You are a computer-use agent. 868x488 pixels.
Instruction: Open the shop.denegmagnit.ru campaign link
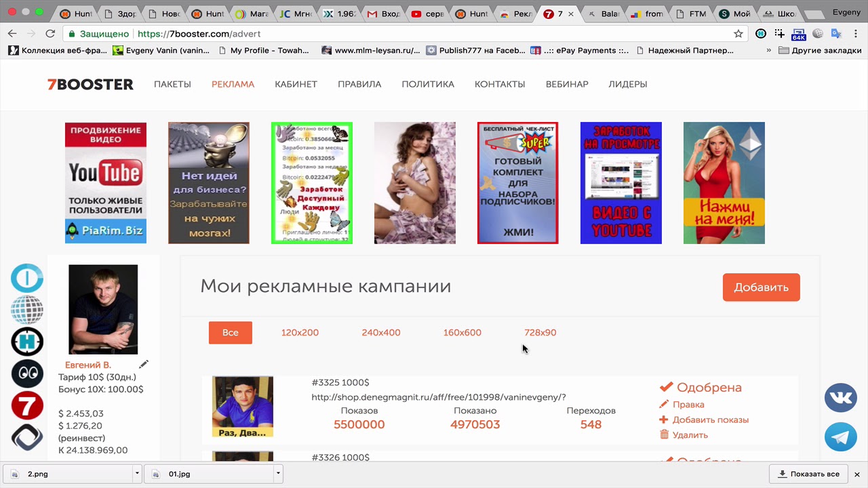click(x=439, y=397)
